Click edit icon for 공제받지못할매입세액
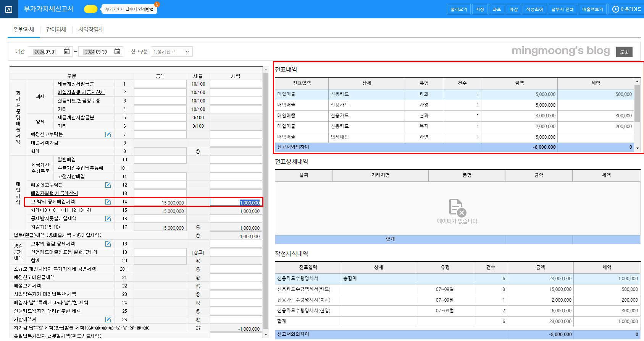The width and height of the screenshot is (644, 341). [x=108, y=219]
